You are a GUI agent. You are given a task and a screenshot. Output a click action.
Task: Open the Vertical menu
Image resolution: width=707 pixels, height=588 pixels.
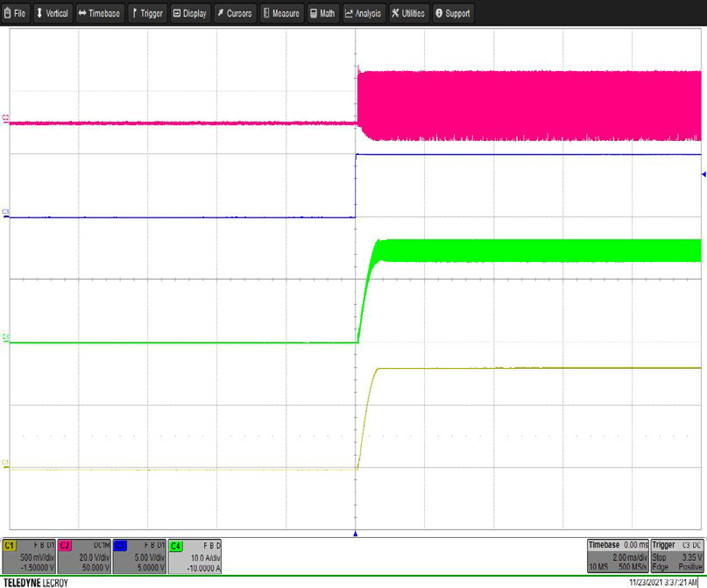click(x=53, y=13)
